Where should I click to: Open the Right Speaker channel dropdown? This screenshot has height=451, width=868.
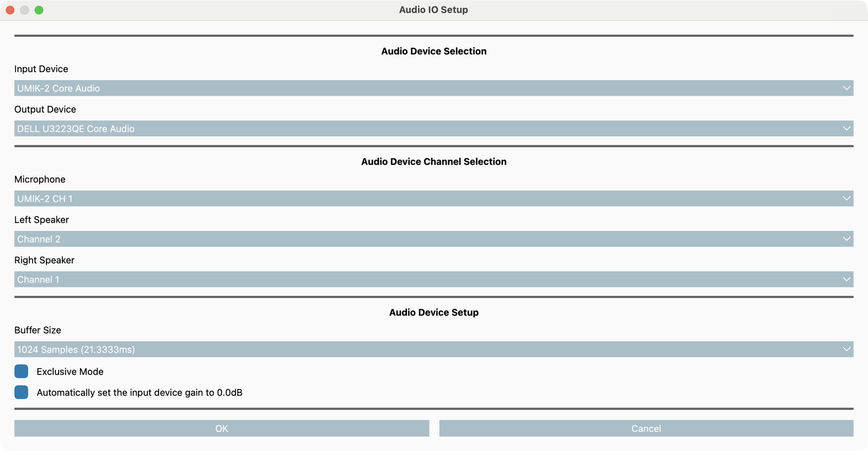coord(433,280)
